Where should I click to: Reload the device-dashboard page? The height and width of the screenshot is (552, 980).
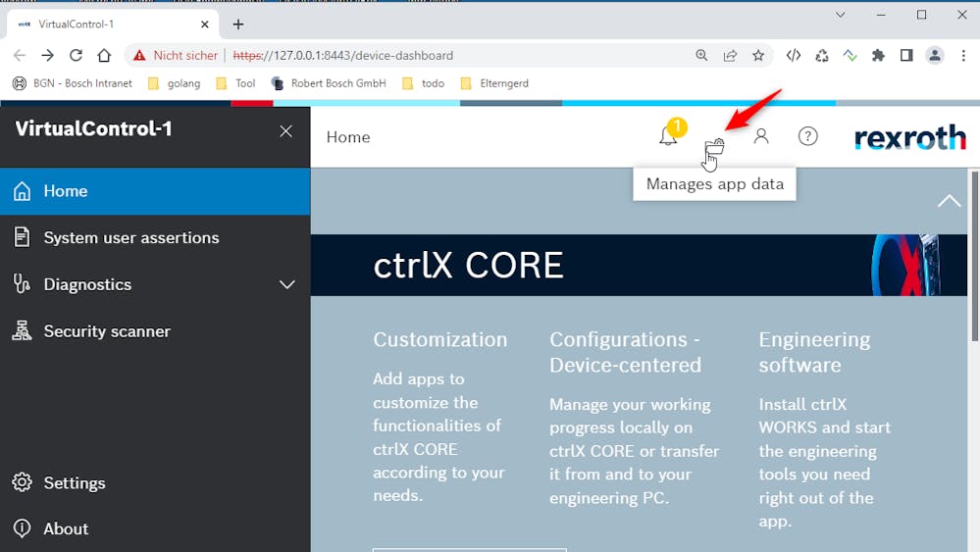tap(76, 56)
